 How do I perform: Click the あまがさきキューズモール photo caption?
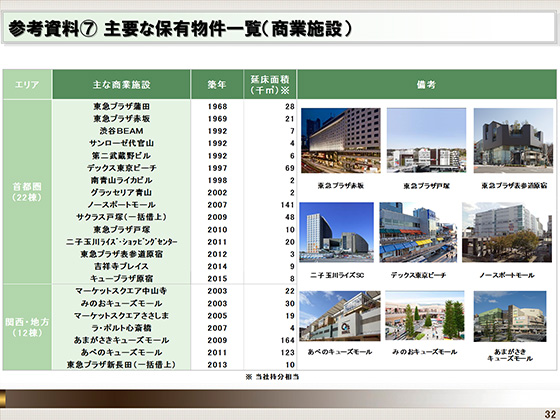tap(510, 355)
